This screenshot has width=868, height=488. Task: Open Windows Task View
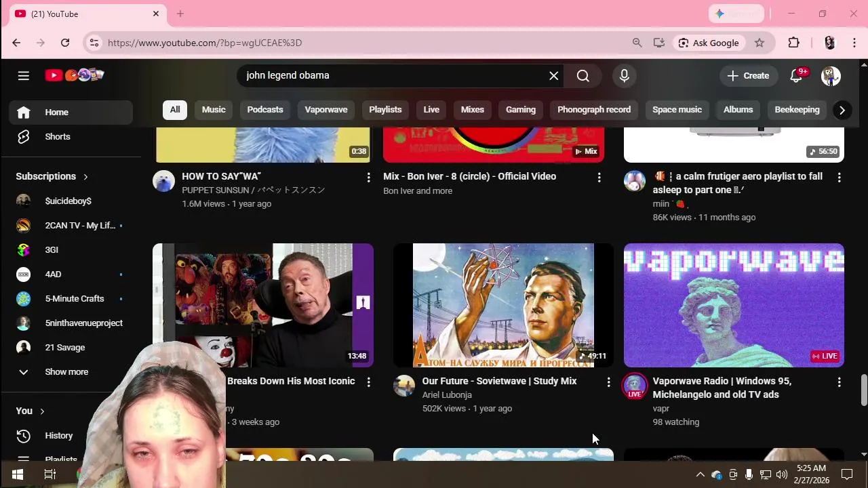[x=50, y=474]
